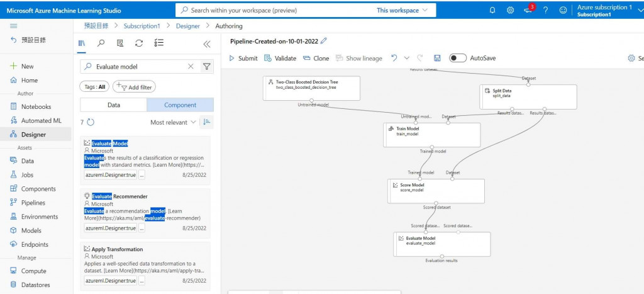This screenshot has height=294, width=644.
Task: Open the search magnifier panel icon
Action: click(x=101, y=43)
